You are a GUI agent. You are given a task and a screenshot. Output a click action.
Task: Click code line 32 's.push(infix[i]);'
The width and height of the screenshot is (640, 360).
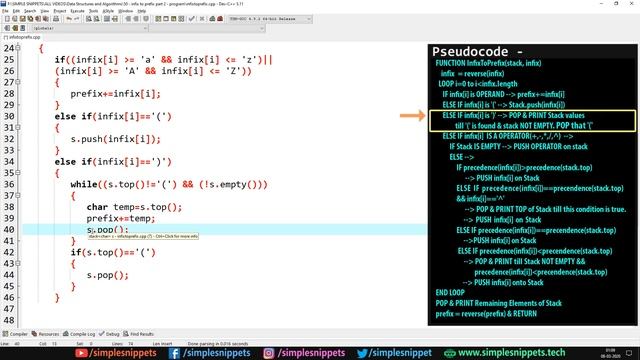[x=116, y=139]
